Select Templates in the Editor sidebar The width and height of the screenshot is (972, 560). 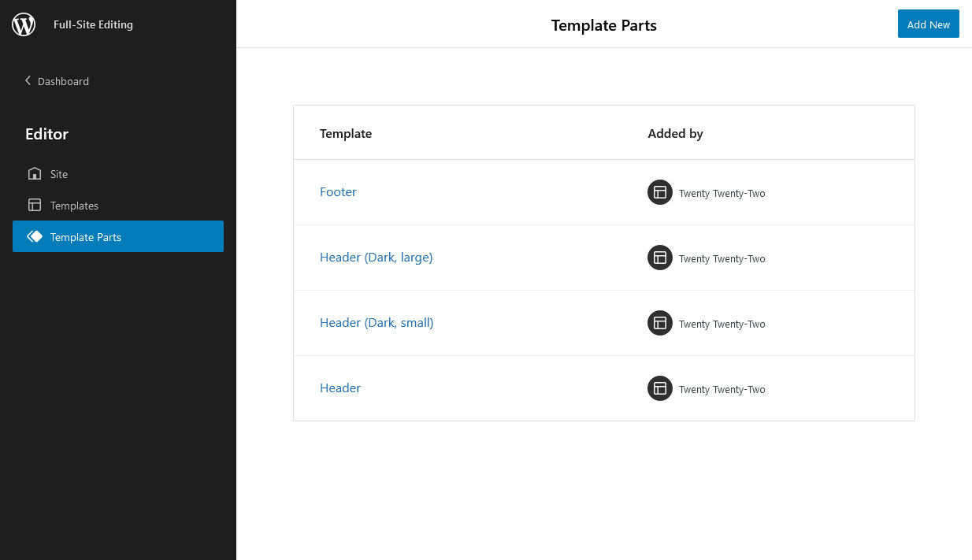(74, 206)
